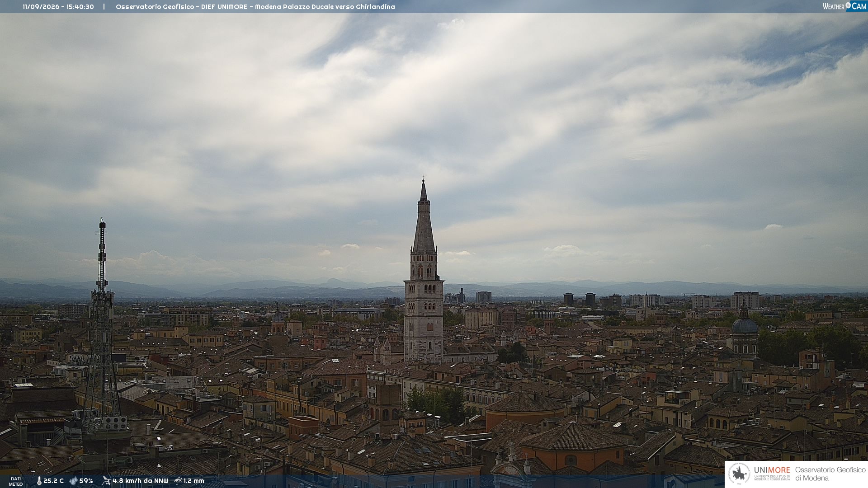Select the DATI METEO label
868x488 pixels.
click(x=16, y=482)
